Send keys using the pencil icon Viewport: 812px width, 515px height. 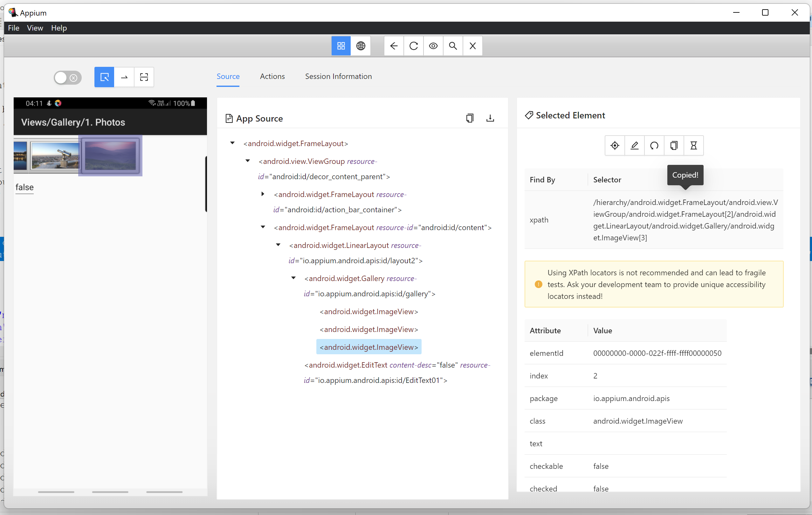[x=634, y=145]
